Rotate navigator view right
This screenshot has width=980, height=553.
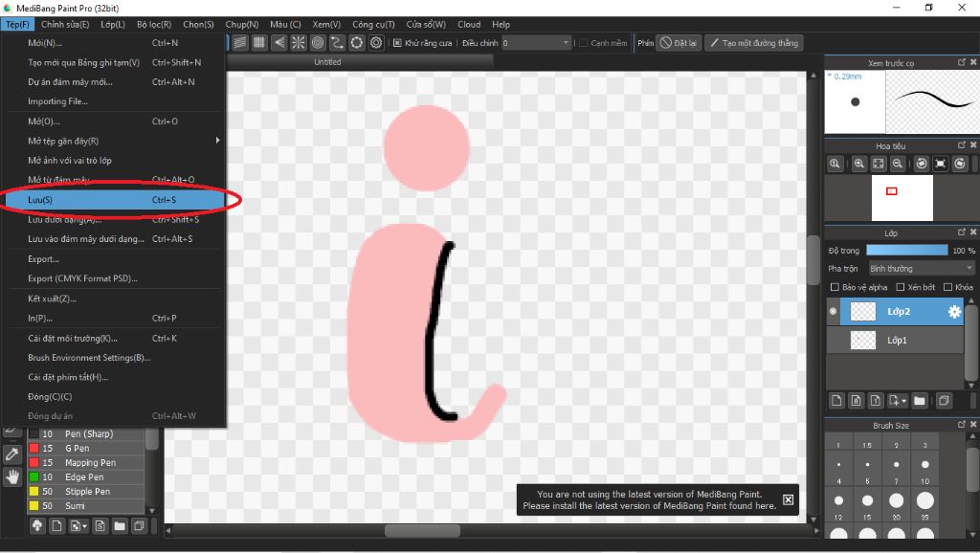pyautogui.click(x=960, y=164)
